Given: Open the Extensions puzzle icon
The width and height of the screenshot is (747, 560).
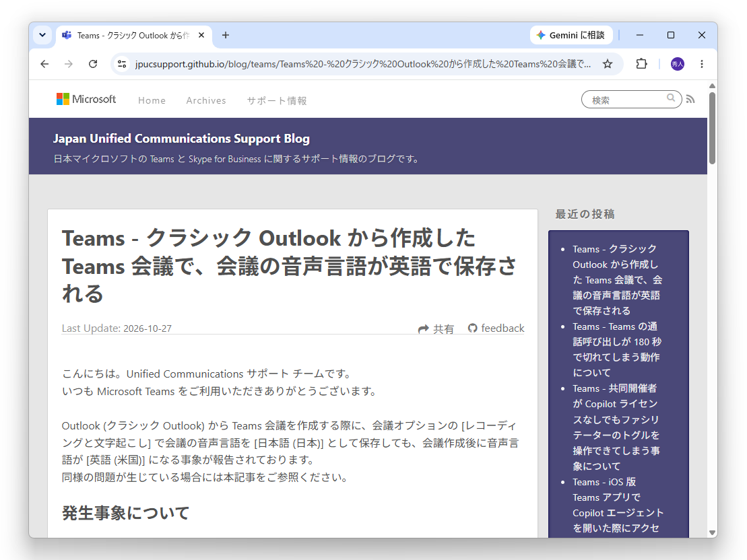Looking at the screenshot, I should (x=642, y=64).
